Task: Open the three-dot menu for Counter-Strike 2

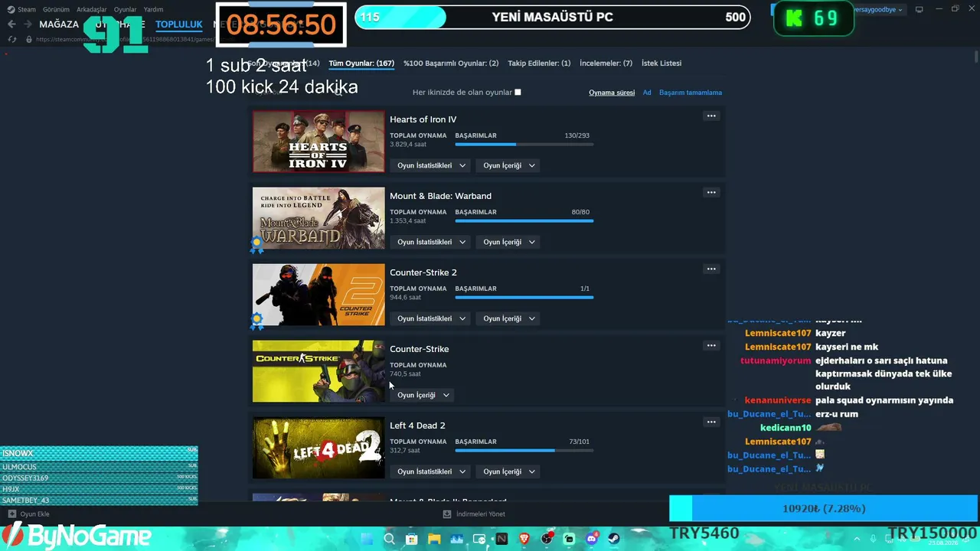Action: click(x=711, y=269)
